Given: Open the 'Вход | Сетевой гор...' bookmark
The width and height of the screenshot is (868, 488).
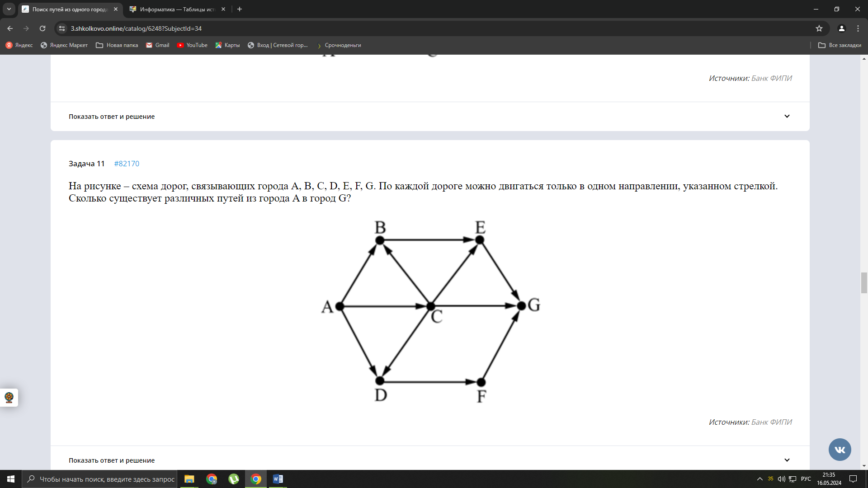Looking at the screenshot, I should point(278,45).
